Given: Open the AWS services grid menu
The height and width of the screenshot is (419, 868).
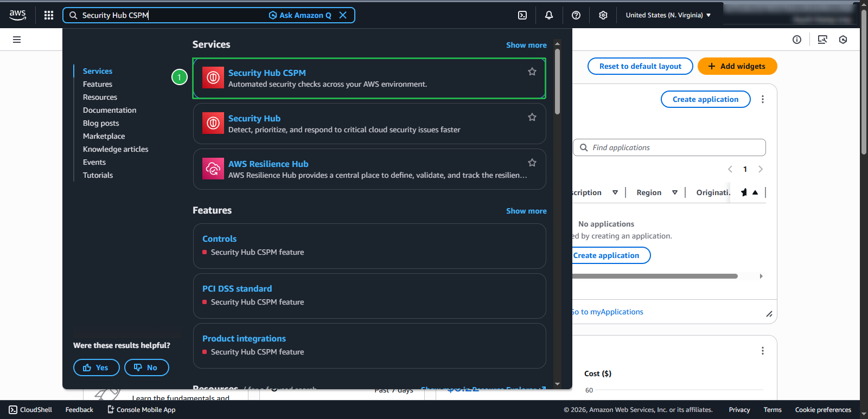Looking at the screenshot, I should click(49, 15).
